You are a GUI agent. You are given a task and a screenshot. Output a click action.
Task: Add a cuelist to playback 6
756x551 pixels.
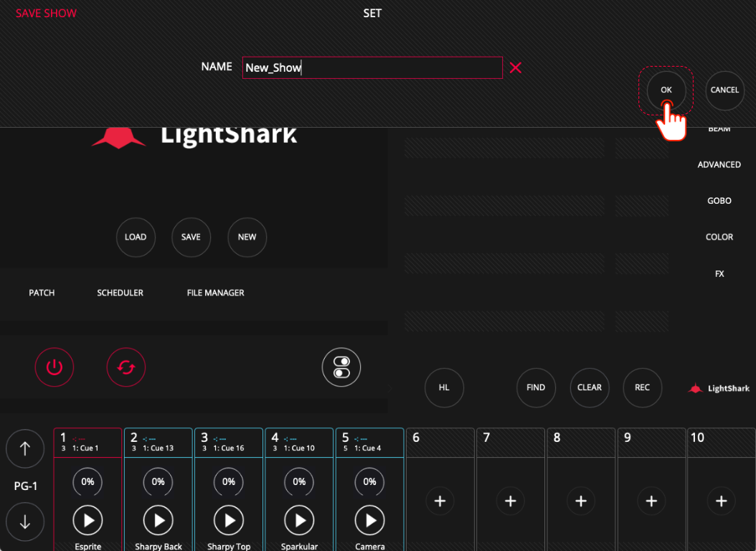pyautogui.click(x=440, y=501)
